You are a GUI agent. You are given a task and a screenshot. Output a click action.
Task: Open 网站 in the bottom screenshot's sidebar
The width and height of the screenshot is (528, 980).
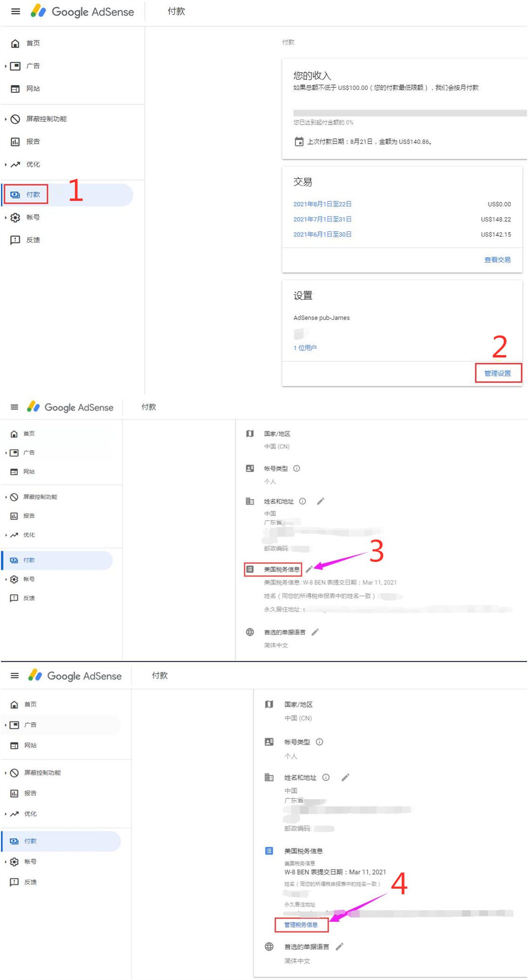(30, 746)
